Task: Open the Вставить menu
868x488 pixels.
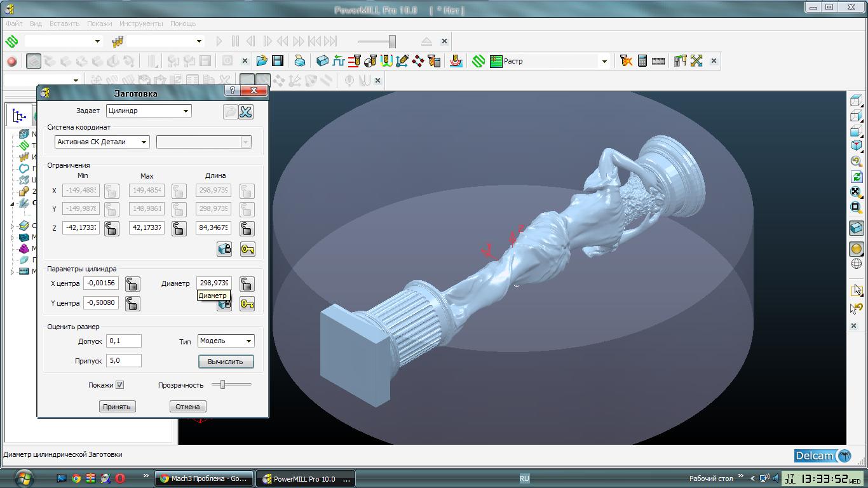Action: pyautogui.click(x=64, y=24)
